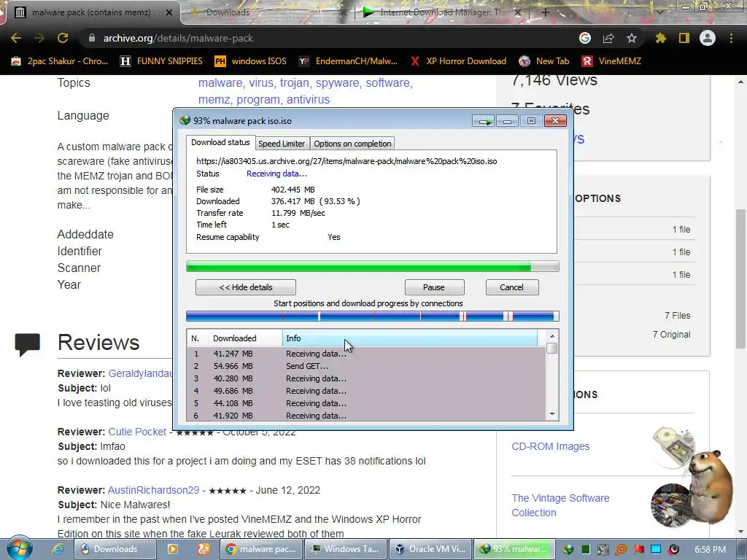Open the Google icon in address bar
The width and height of the screenshot is (747, 560).
pyautogui.click(x=585, y=38)
